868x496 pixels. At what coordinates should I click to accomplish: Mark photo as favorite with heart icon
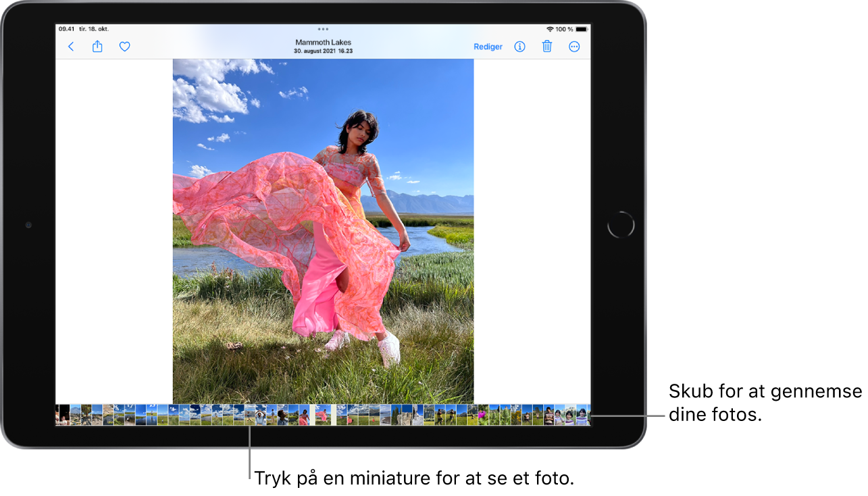pos(124,47)
